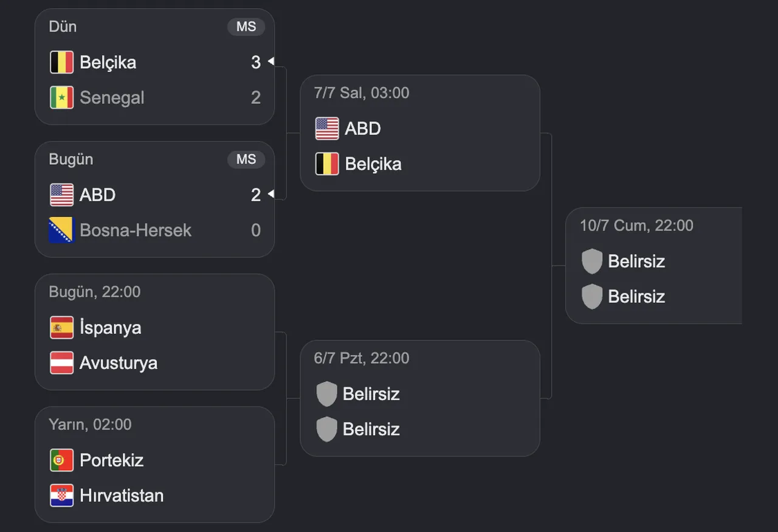Open the 7/7 Sal, 03:00 match card
Screen dimensions: 778x532
[420, 133]
